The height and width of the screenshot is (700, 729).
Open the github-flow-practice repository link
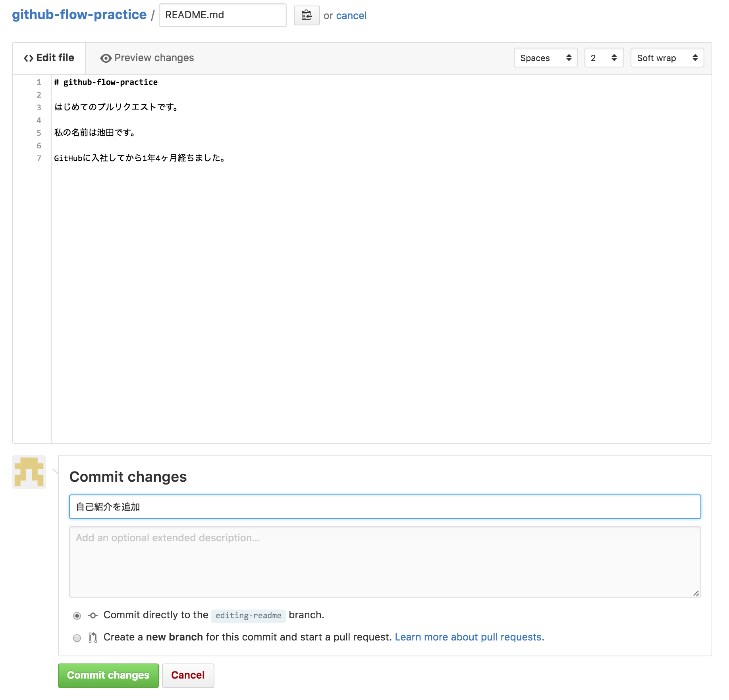pyautogui.click(x=79, y=15)
